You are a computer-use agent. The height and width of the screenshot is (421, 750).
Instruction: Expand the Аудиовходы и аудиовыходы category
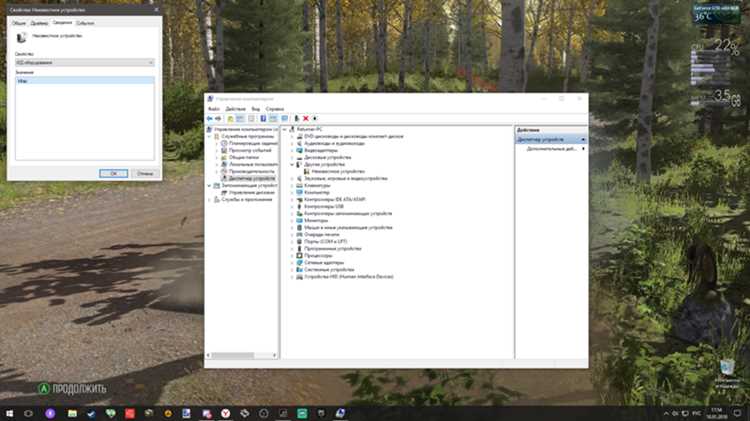pyautogui.click(x=292, y=143)
